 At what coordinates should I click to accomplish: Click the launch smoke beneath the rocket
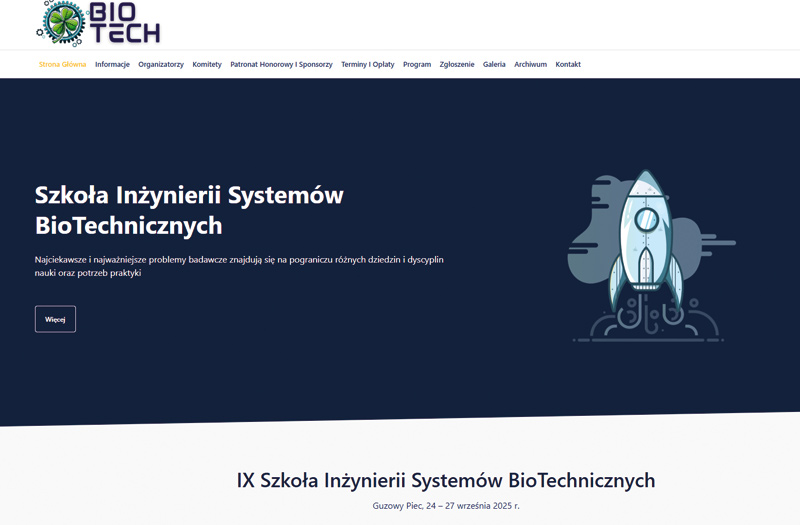click(x=646, y=318)
